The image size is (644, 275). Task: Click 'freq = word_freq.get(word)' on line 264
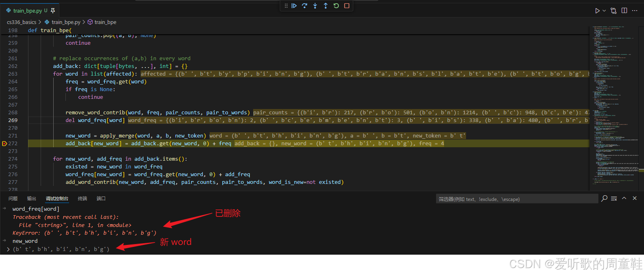(106, 82)
